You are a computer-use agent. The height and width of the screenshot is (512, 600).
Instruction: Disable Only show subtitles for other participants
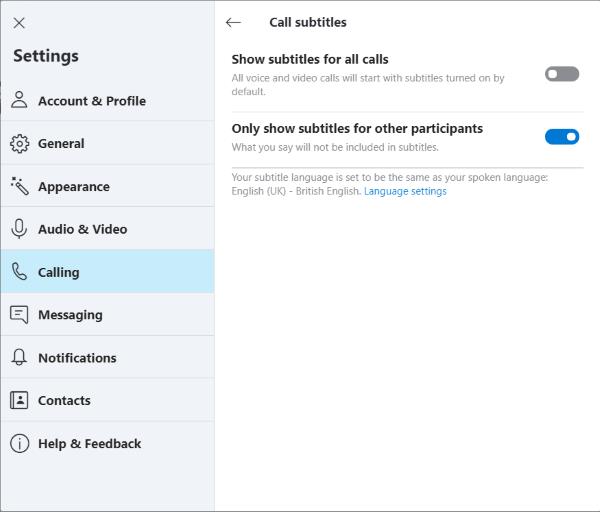[x=562, y=137]
